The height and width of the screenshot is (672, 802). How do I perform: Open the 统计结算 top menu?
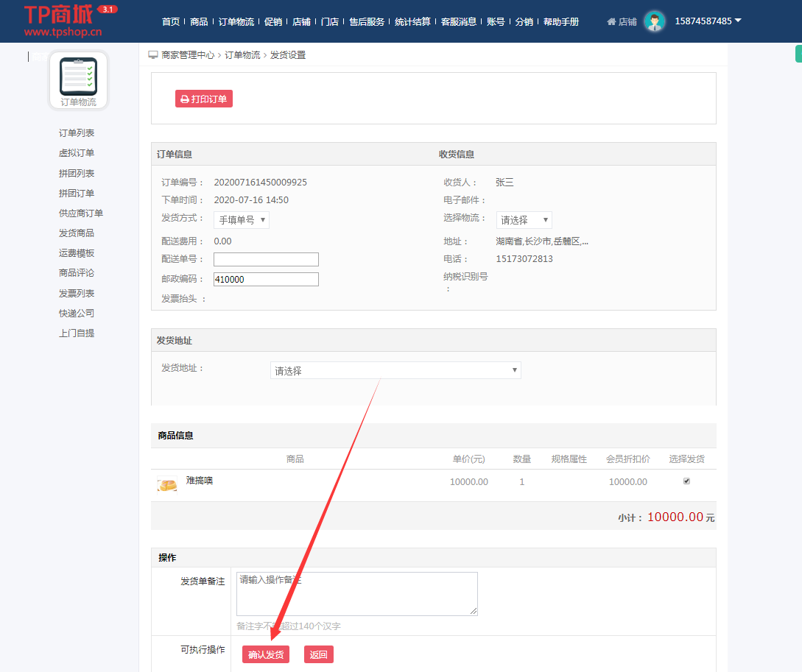pyautogui.click(x=412, y=22)
